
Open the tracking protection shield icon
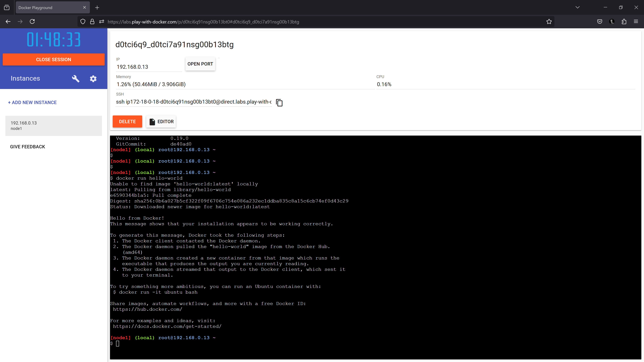[83, 22]
